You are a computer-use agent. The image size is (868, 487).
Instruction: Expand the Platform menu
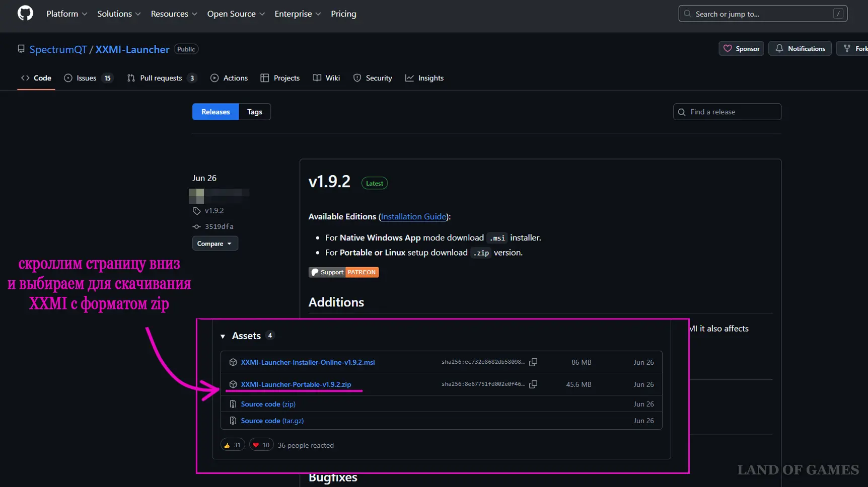(66, 14)
